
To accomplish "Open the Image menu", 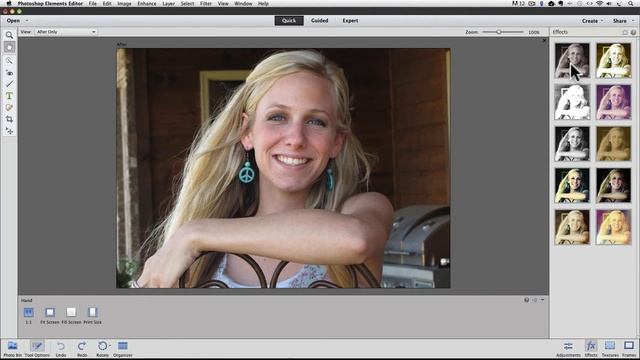I will coord(124,3).
